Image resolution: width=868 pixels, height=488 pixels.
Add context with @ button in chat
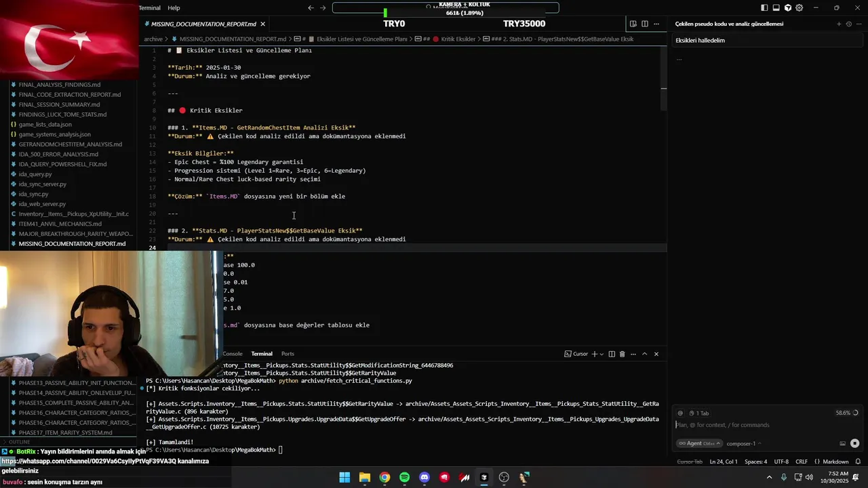(680, 413)
